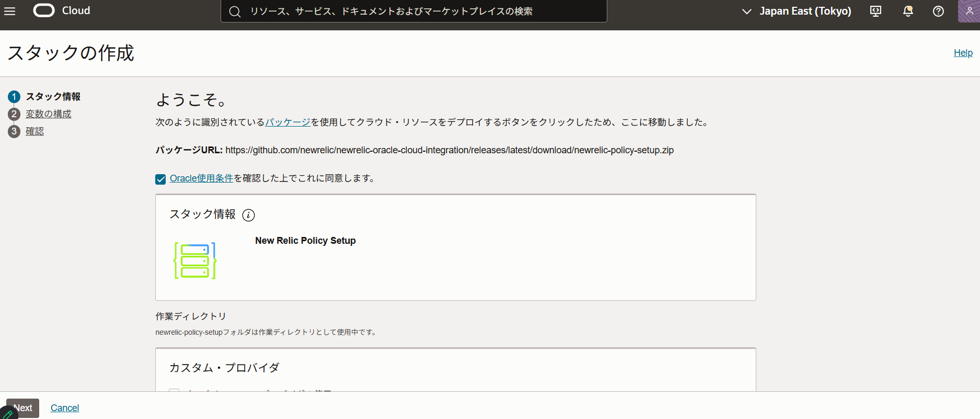Open the Oracle使用条件 link
980x419 pixels.
pyautogui.click(x=201, y=178)
